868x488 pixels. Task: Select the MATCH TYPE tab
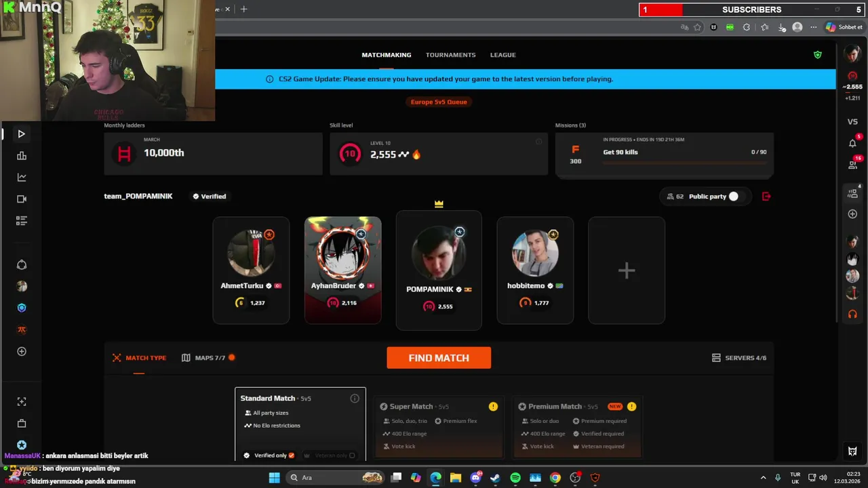click(139, 358)
